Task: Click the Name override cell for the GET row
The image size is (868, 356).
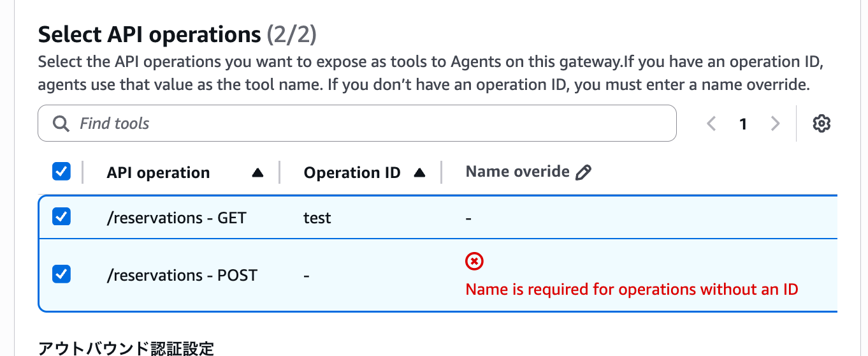Action: [x=469, y=218]
